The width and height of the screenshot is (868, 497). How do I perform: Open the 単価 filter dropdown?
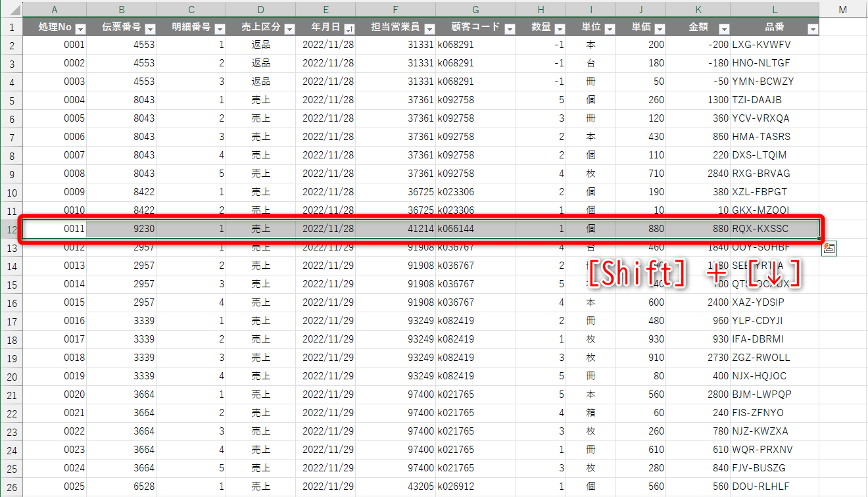660,29
